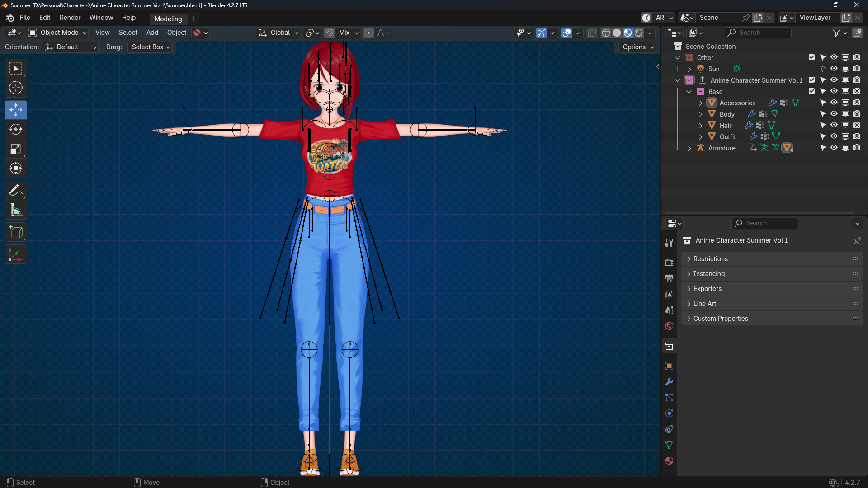Open the Scene properties tab
The height and width of the screenshot is (488, 868).
(670, 310)
